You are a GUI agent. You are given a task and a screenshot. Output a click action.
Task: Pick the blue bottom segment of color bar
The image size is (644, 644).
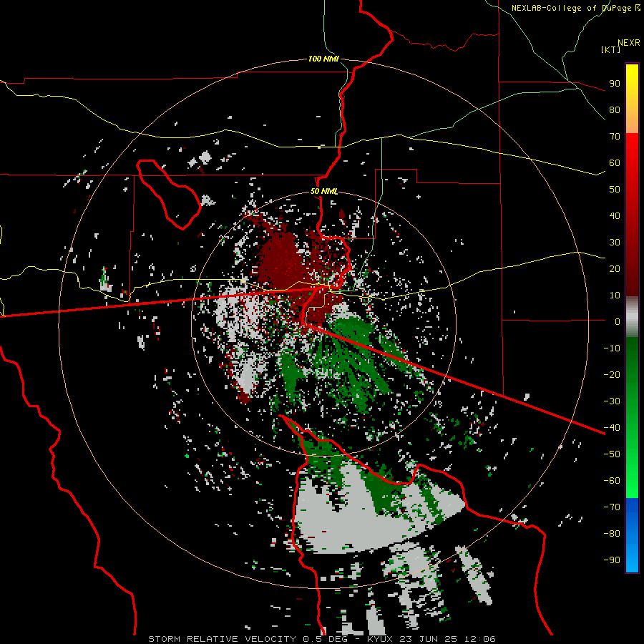632,535
